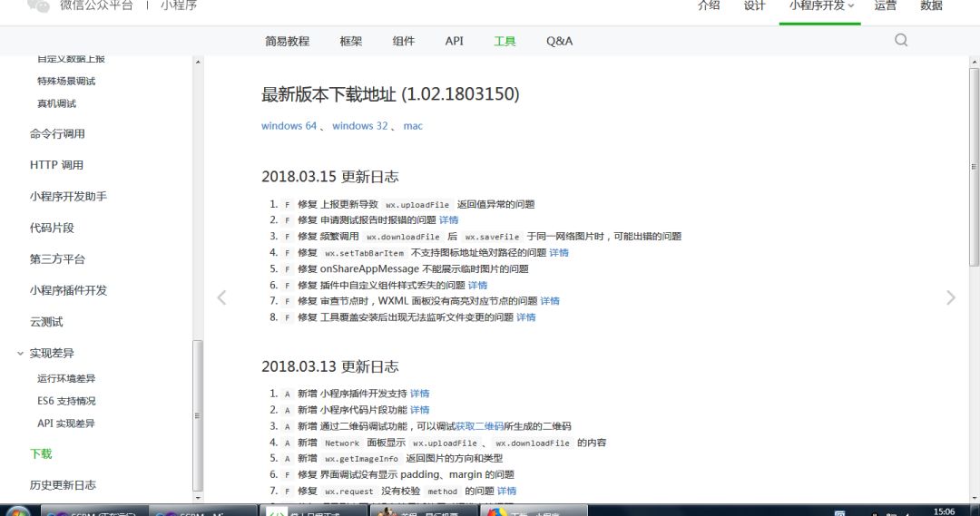The height and width of the screenshot is (516, 980).
Task: Switch to the 简易教程 tab
Action: tap(288, 41)
